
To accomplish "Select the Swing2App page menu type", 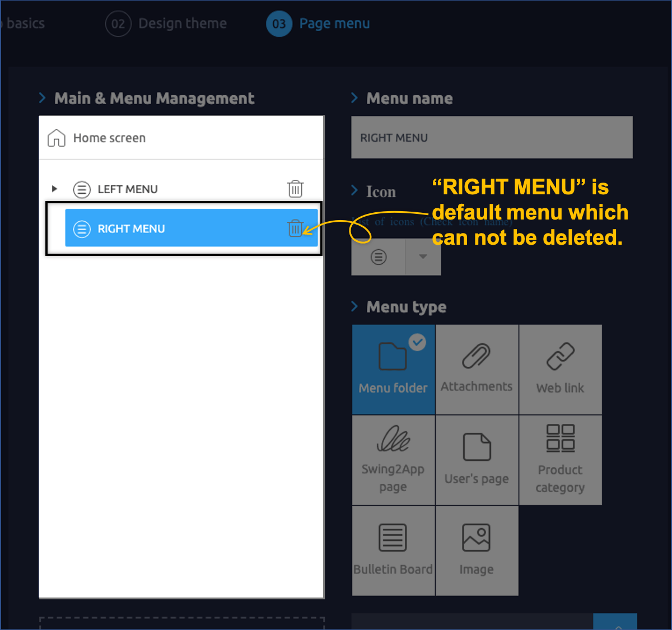I will (x=393, y=460).
